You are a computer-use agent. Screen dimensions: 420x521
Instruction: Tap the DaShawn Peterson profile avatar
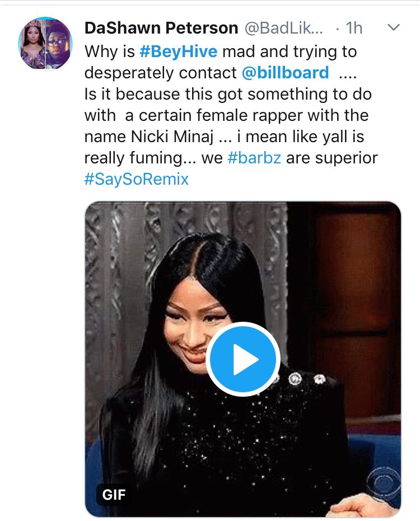(45, 43)
